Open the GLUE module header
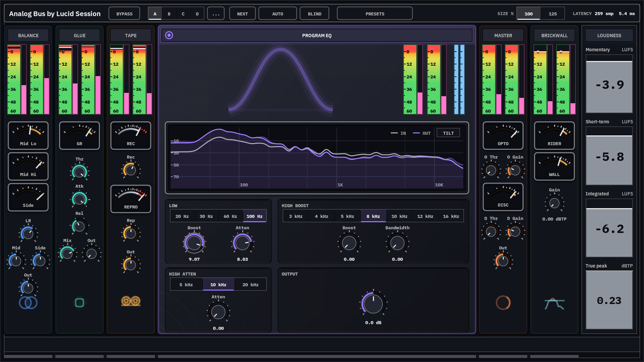Screen dimensions: 644x362 (x=79, y=35)
